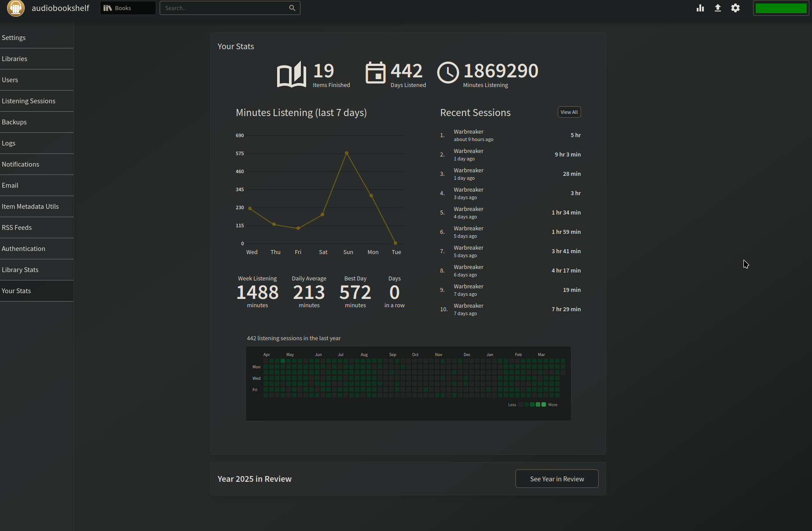Click the audiobookshelf title text

60,8
